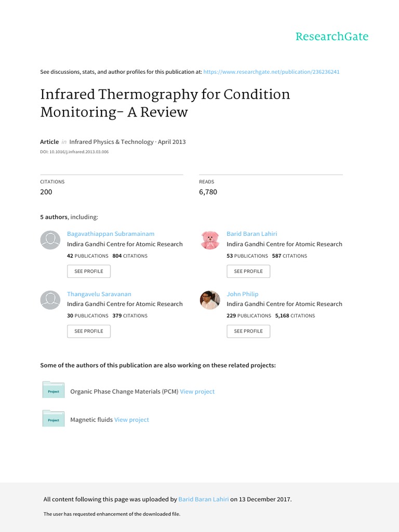Click View project for Organic Phase Change Materials

coord(197,392)
